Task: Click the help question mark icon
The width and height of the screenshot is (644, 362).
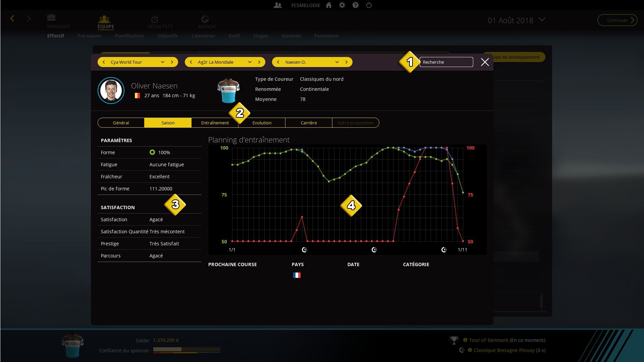Action: pyautogui.click(x=355, y=5)
